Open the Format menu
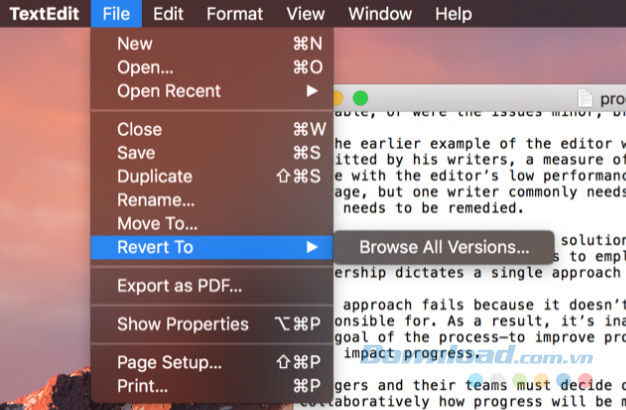 (235, 14)
